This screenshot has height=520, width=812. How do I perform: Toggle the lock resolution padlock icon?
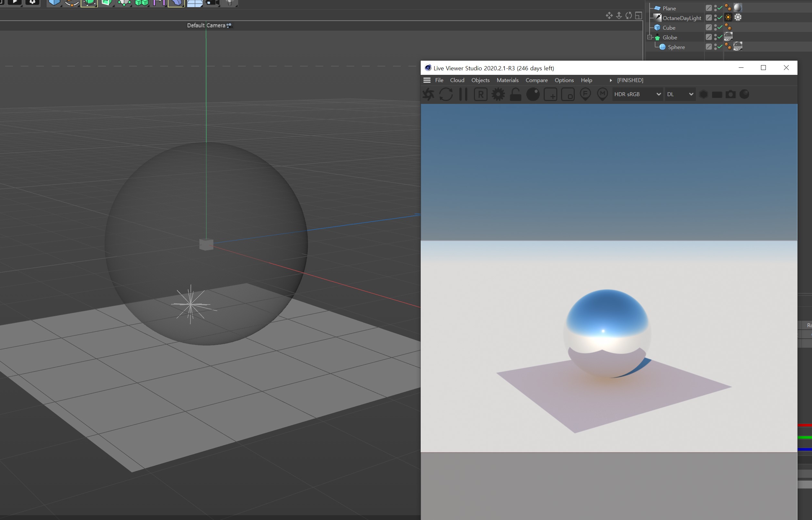(515, 94)
